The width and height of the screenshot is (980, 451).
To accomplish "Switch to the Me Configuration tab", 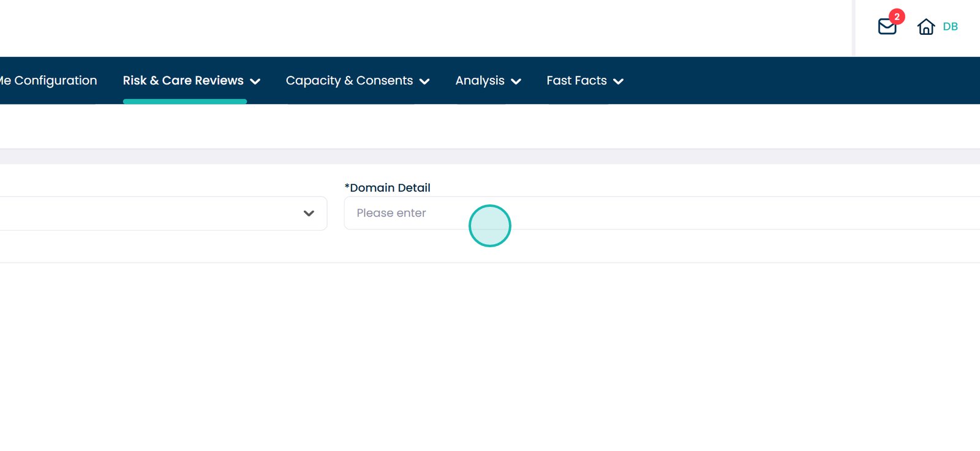I will [49, 81].
